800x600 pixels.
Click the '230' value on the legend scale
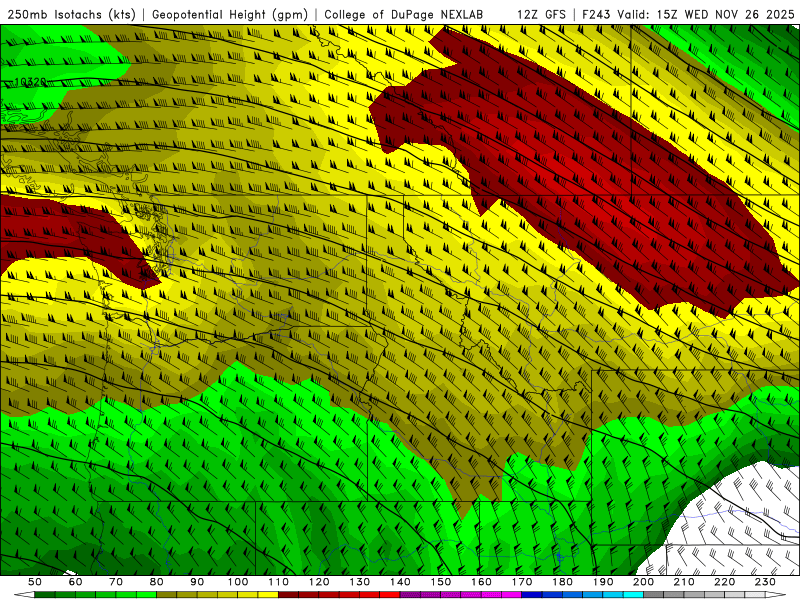pos(766,582)
